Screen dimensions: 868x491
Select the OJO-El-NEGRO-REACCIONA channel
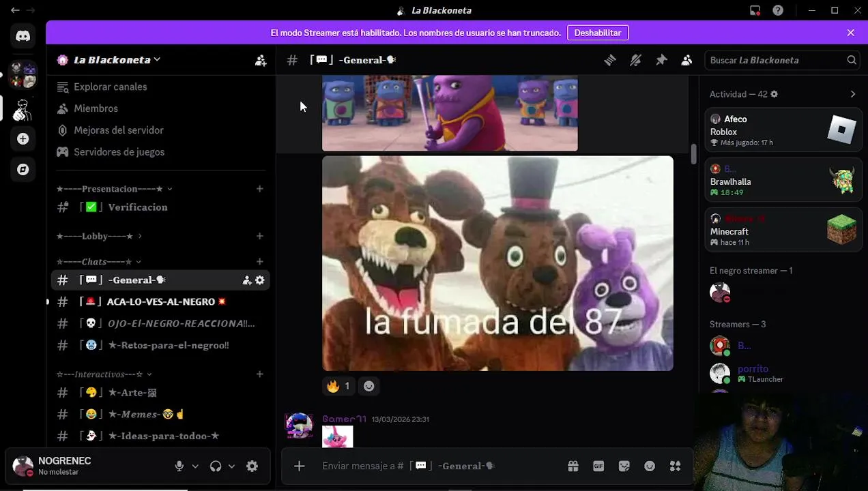160,323
